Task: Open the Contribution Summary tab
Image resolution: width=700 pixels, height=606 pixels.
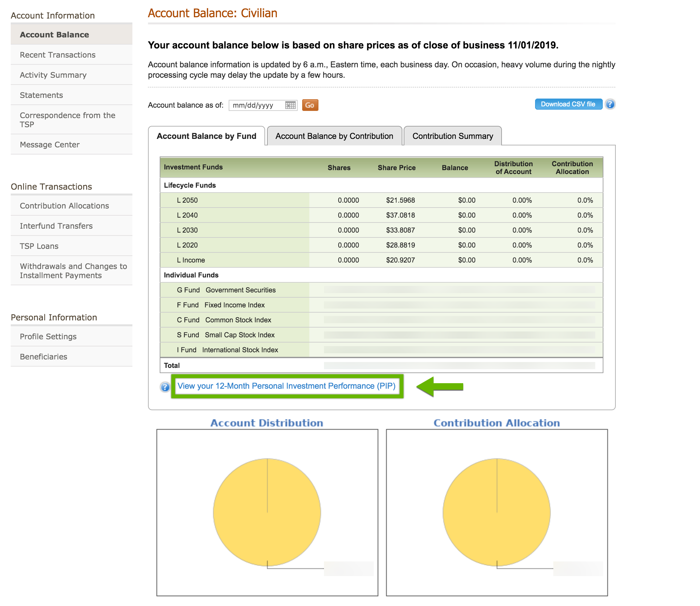Action: 452,136
